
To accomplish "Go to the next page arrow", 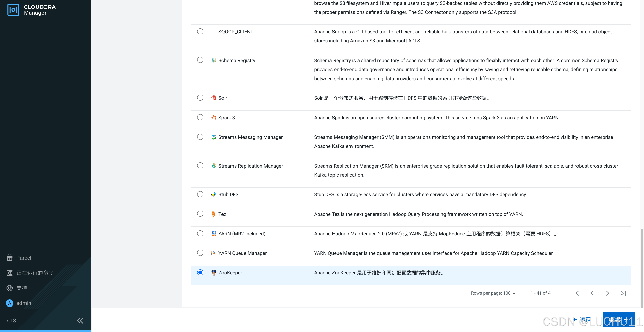I will [x=607, y=293].
